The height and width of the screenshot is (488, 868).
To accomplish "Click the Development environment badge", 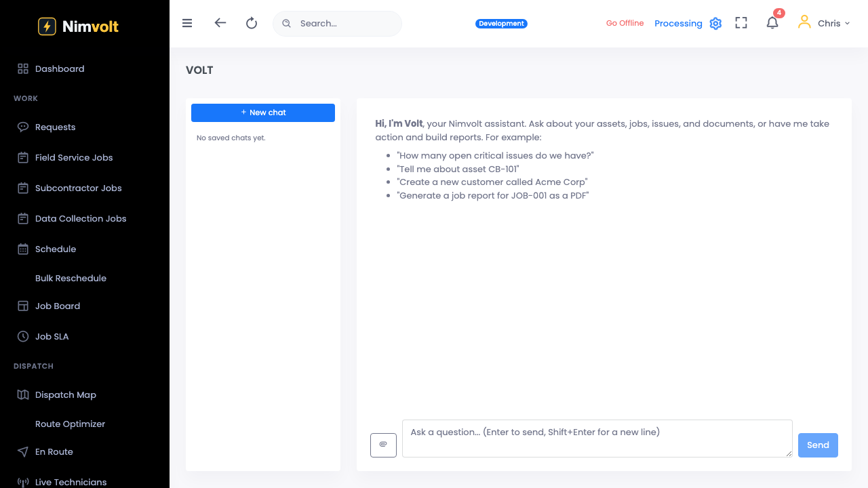I will point(501,23).
